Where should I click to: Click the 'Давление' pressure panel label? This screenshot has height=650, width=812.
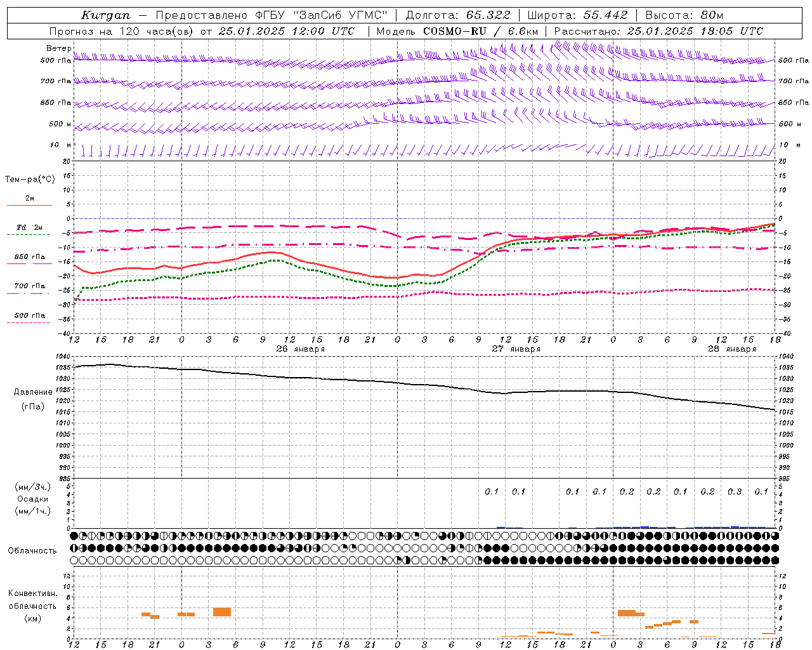point(33,392)
